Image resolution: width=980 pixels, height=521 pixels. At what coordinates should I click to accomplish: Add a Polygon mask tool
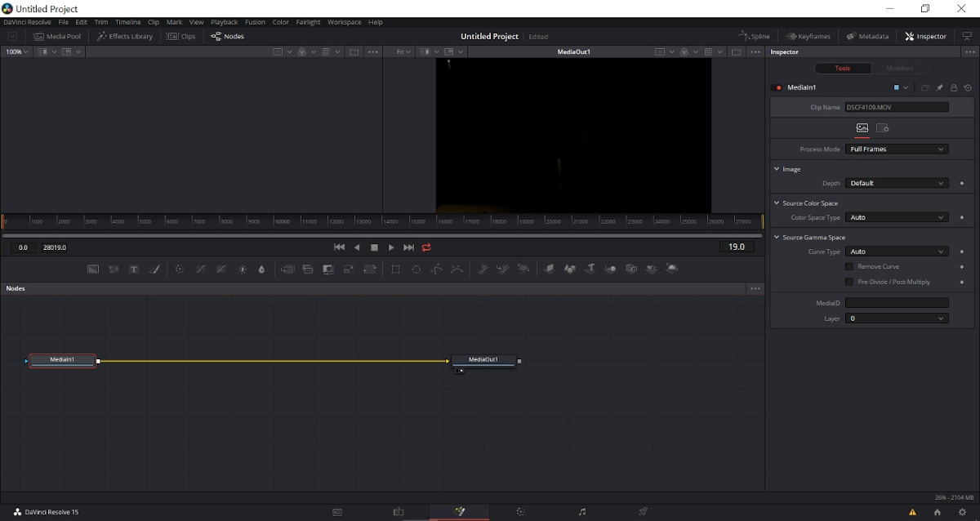click(x=436, y=269)
